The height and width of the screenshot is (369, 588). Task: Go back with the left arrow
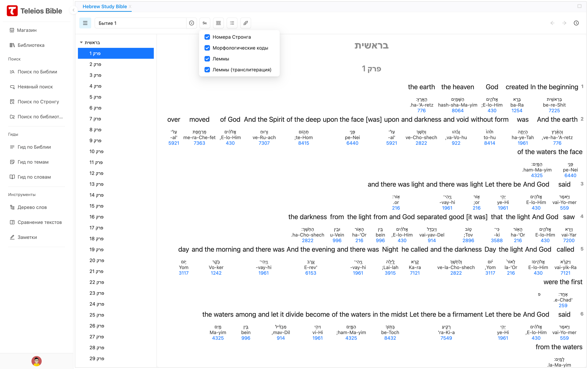pyautogui.click(x=552, y=23)
